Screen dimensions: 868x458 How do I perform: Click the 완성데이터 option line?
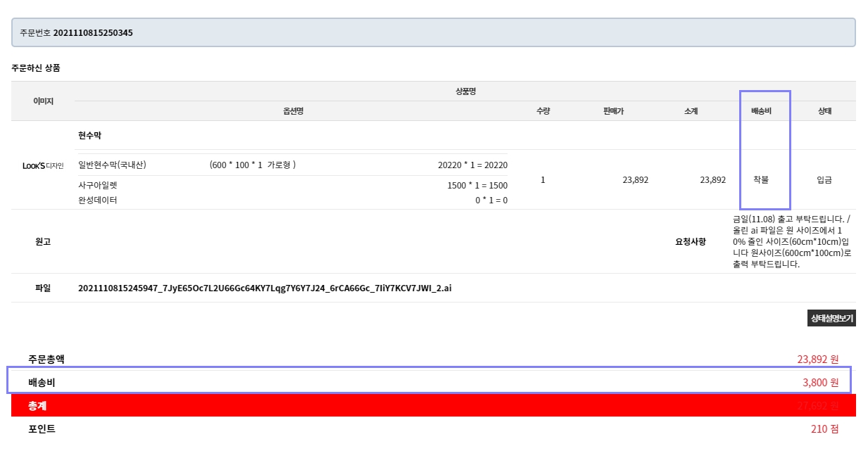click(98, 200)
